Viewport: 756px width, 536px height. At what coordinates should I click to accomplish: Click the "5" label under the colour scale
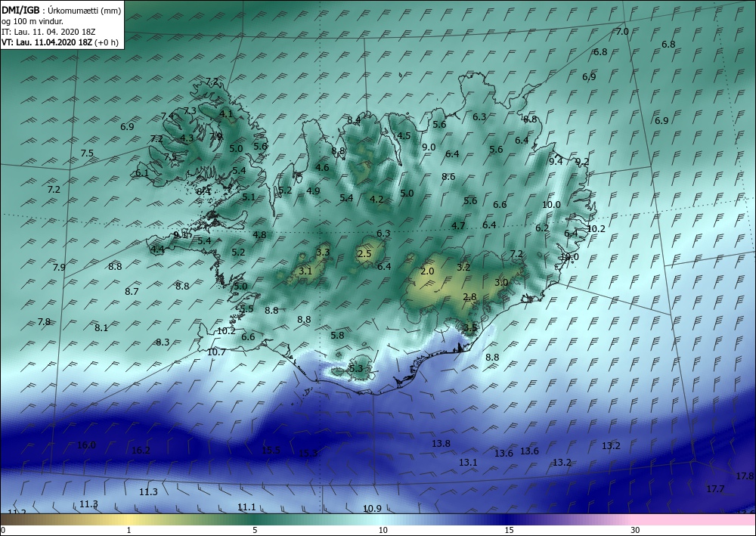pos(255,530)
